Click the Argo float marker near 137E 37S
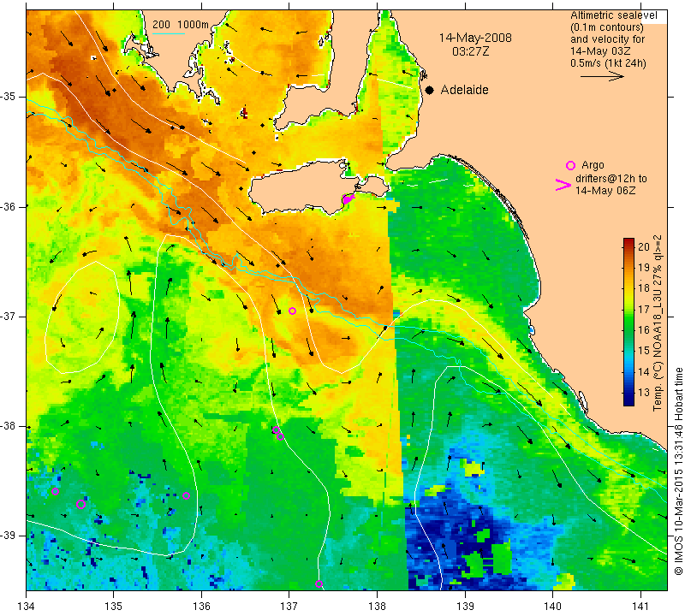Image resolution: width=685 pixels, height=616 pixels. 293,311
